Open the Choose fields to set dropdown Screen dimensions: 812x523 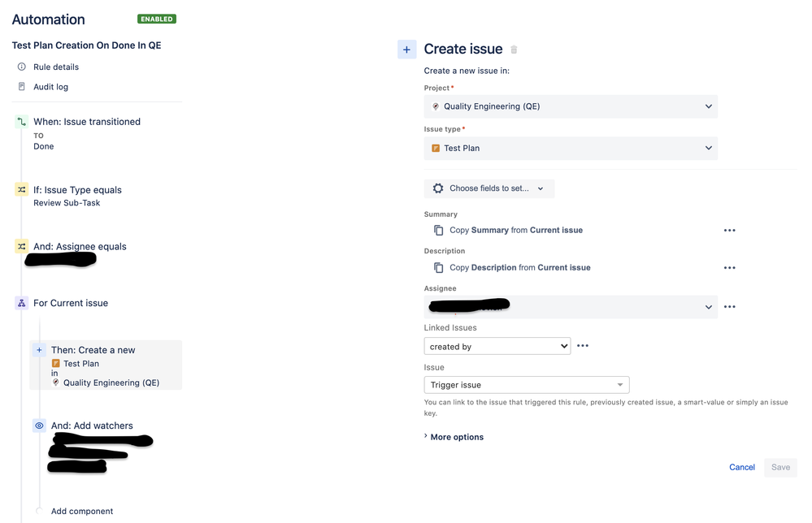coord(489,188)
